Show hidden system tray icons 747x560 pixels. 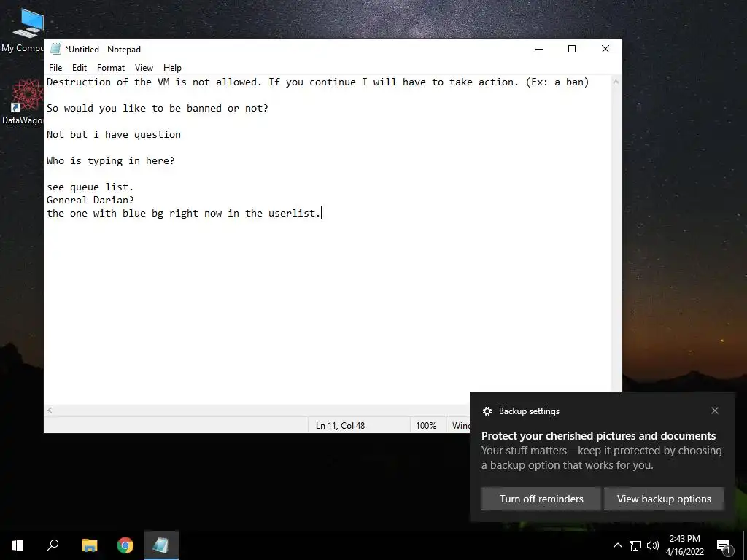617,545
